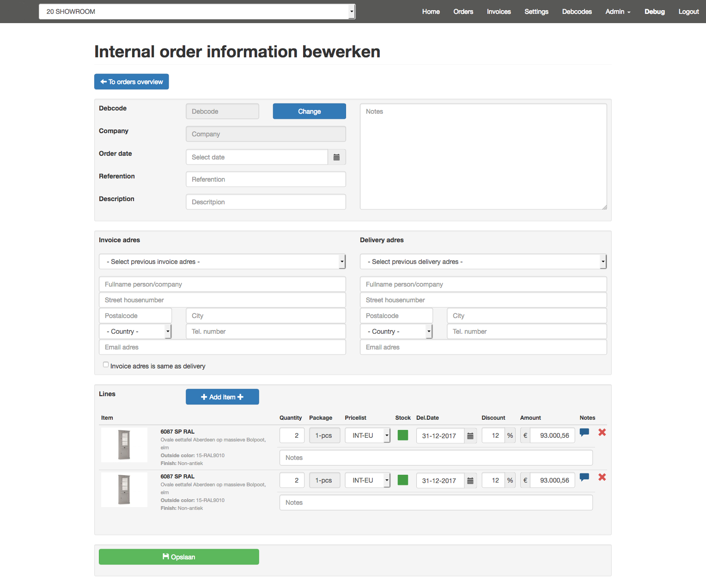Screen dimensions: 706x588
Task: Expand the previous delivery adres dropdown
Action: point(483,262)
